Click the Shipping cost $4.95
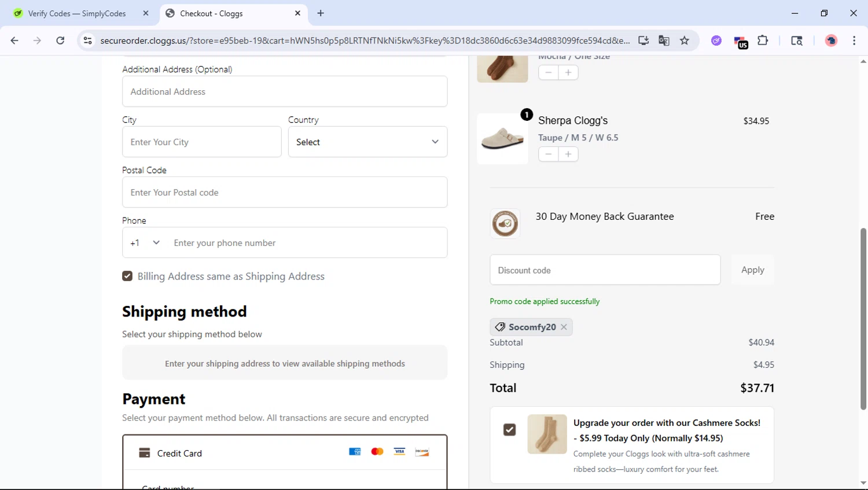868x490 pixels. point(764,364)
